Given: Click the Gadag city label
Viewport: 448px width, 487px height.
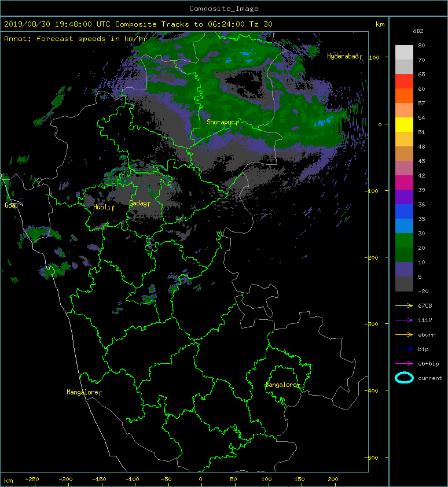Looking at the screenshot, I should tap(138, 203).
